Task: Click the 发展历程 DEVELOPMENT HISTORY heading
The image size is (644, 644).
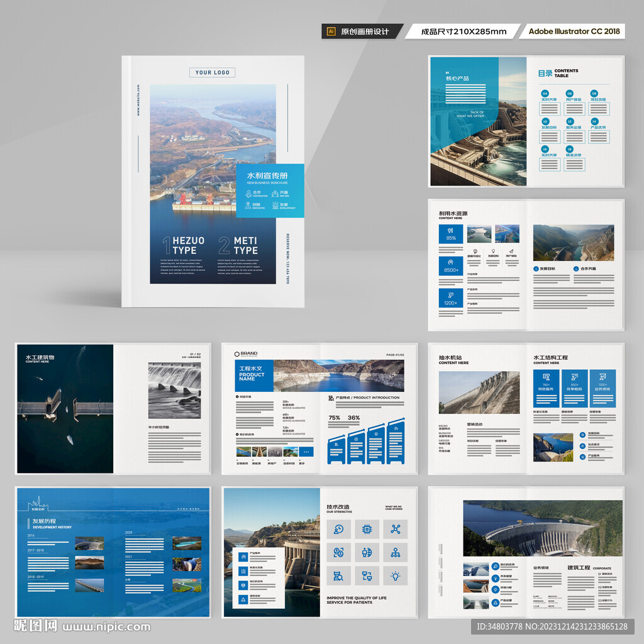Action: pyautogui.click(x=52, y=523)
